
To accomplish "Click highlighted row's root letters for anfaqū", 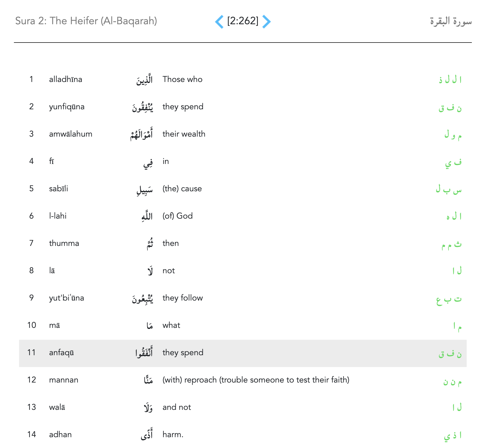I will pyautogui.click(x=450, y=353).
